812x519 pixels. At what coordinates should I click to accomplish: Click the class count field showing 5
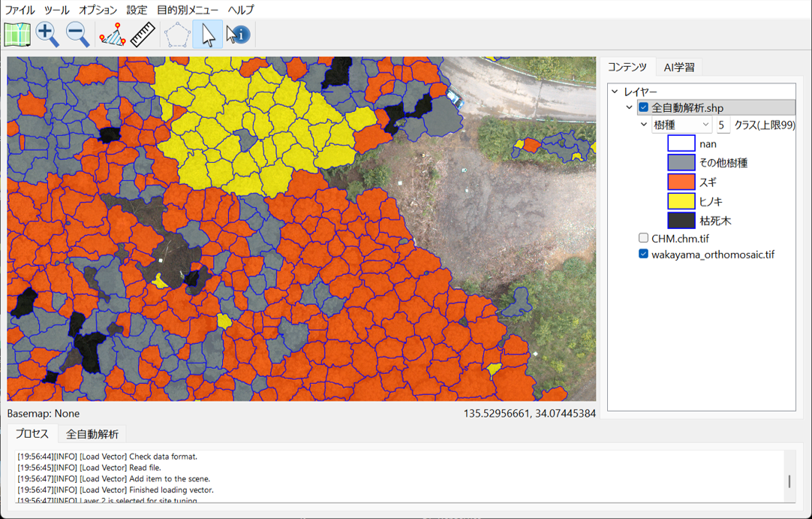pos(721,125)
